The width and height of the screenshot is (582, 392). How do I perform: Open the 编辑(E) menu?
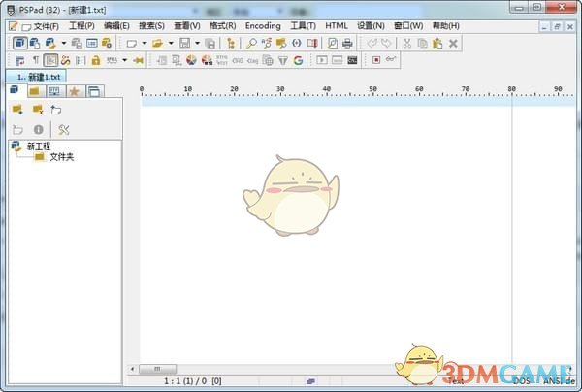tap(116, 26)
